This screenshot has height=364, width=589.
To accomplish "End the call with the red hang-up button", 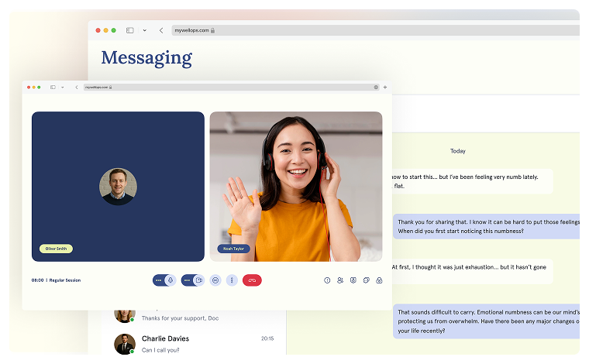I will tap(252, 280).
